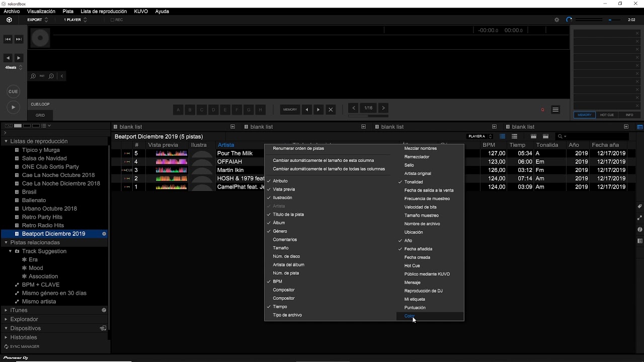Select the MEMORY panel tab
The image size is (644, 362).
584,115
